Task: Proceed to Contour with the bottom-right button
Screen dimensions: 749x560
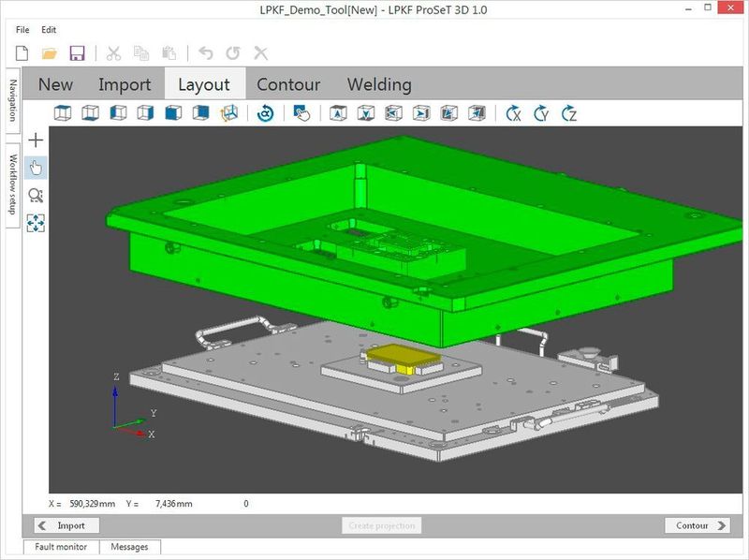Action: click(697, 525)
